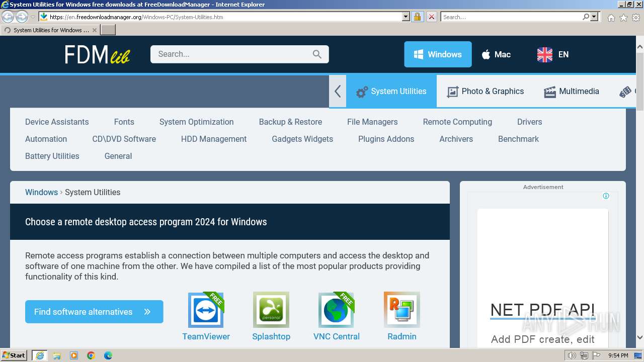This screenshot has height=362, width=644.
Task: Select Windows platform tab
Action: coord(438,54)
